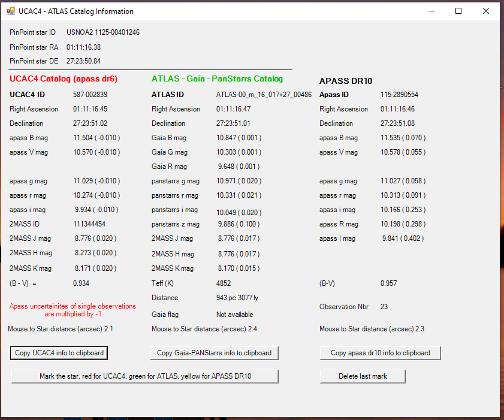Select Teff (K) value 4852

click(224, 283)
